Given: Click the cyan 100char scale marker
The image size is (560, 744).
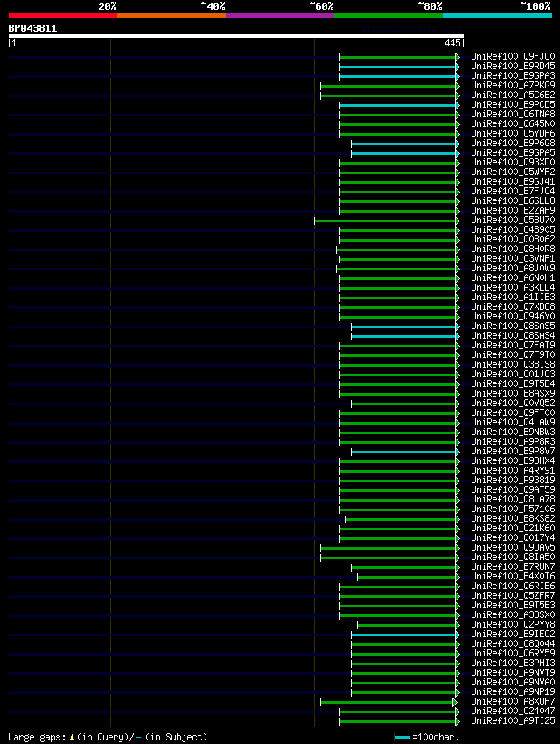Looking at the screenshot, I should pyautogui.click(x=402, y=737).
